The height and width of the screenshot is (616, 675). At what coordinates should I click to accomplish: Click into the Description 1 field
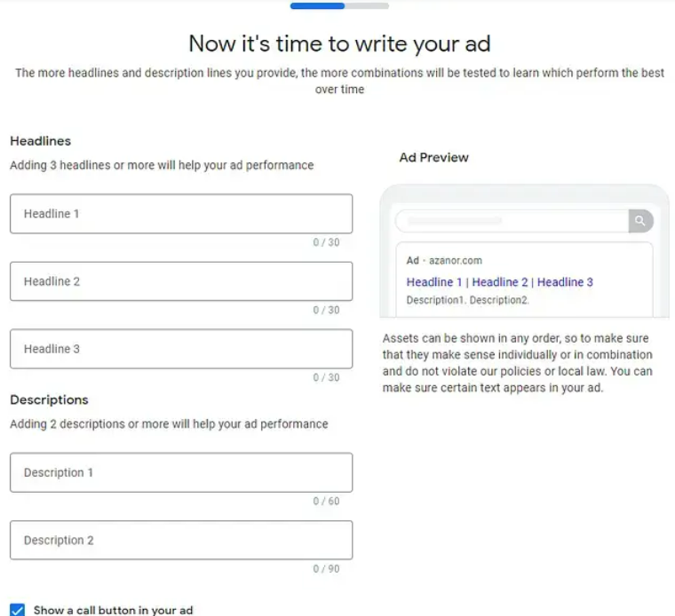coord(181,473)
